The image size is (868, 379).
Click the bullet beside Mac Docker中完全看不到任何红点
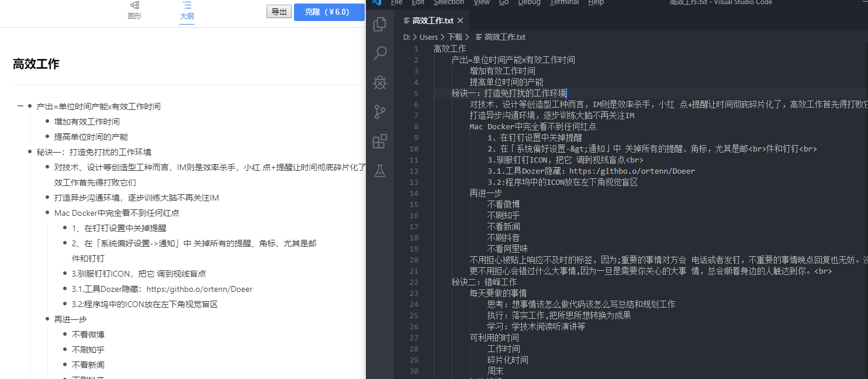click(x=47, y=213)
